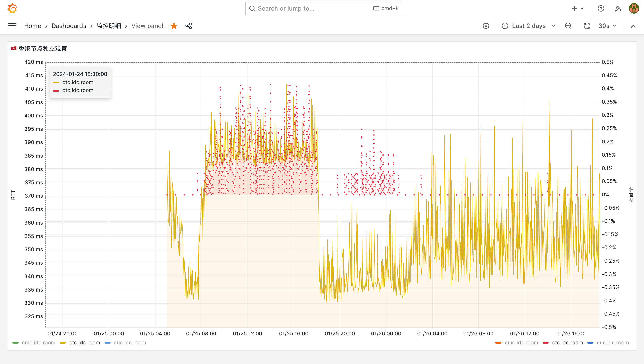Screen dimensions: 644x364
Task: Toggle right red ctc.idc.room legend series
Action: click(x=567, y=342)
